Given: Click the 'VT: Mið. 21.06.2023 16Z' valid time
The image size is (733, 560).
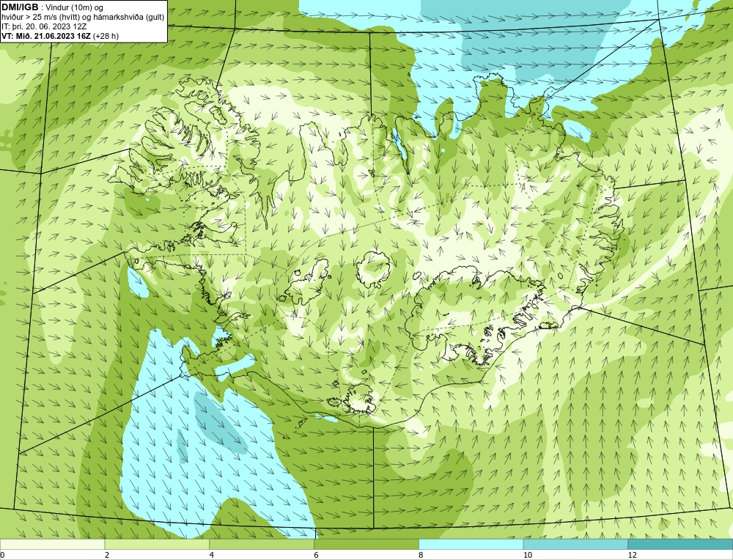Looking at the screenshot, I should (47, 36).
